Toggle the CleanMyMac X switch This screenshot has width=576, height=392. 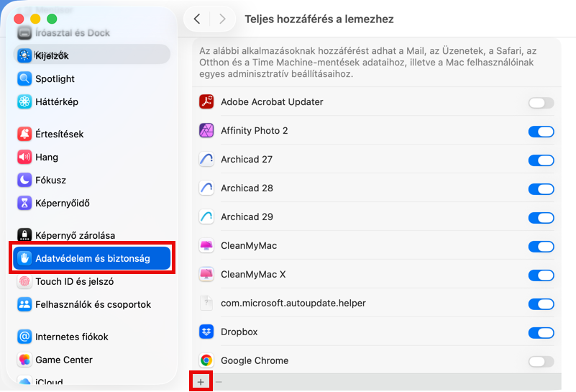tap(541, 275)
